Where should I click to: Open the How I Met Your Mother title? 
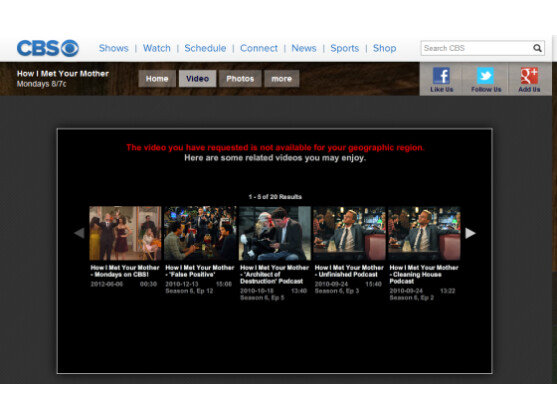pos(63,74)
